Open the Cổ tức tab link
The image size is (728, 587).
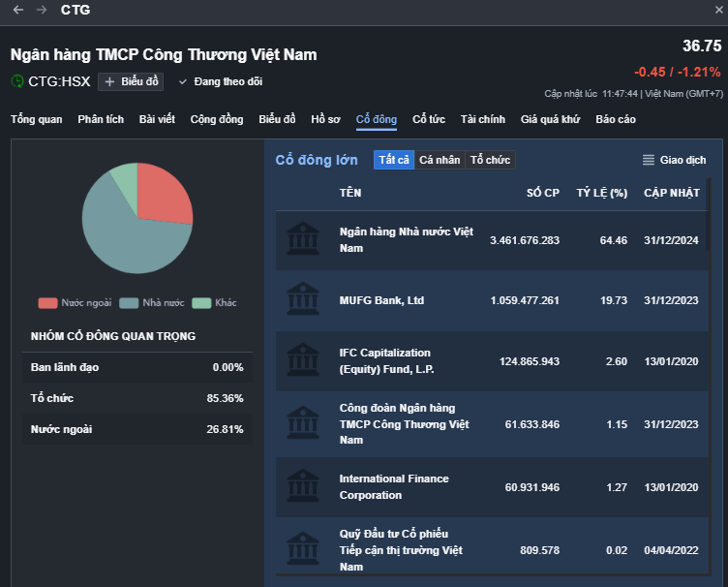pyautogui.click(x=429, y=119)
